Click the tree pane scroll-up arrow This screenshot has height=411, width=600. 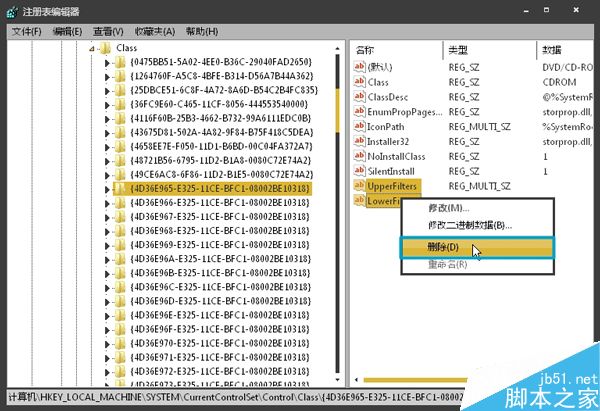point(337,49)
